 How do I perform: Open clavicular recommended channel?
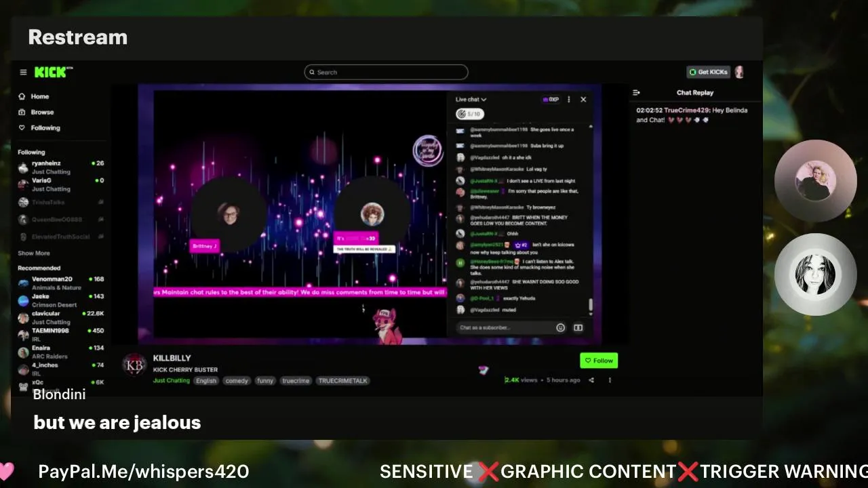[61, 317]
